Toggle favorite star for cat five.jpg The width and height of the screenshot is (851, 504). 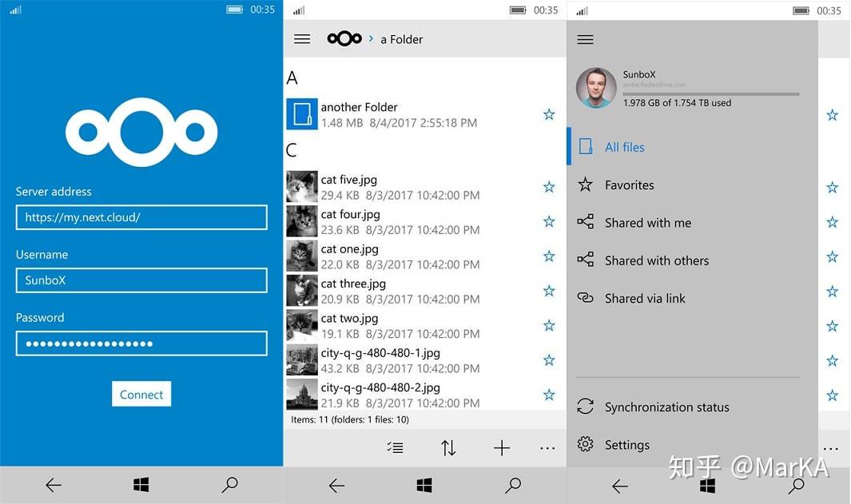coord(549,187)
